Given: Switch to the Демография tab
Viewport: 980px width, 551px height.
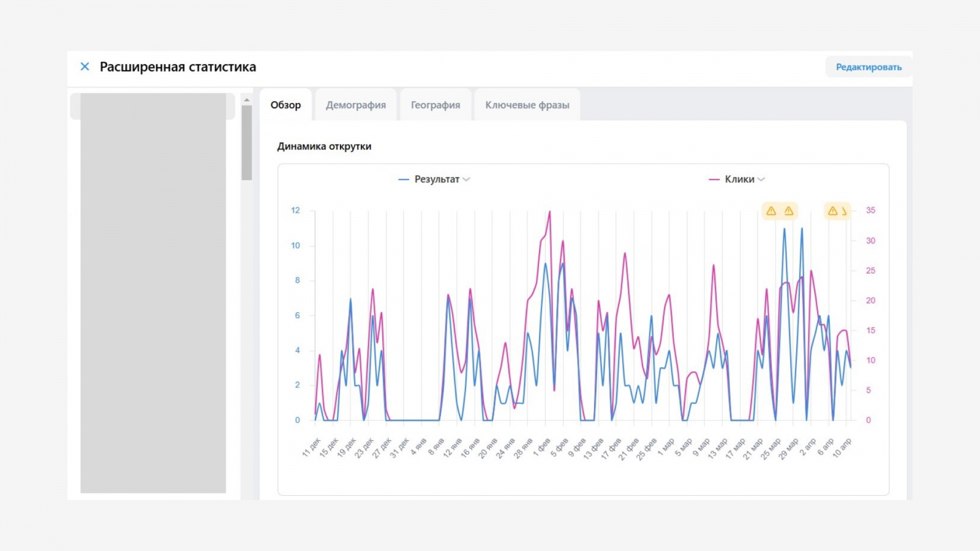Looking at the screenshot, I should click(356, 105).
